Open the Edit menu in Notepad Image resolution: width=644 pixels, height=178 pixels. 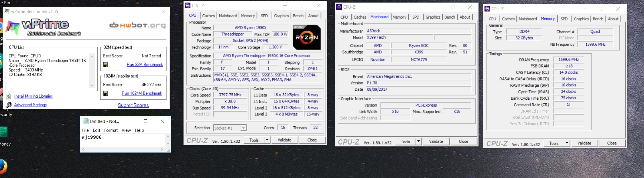[x=96, y=130]
